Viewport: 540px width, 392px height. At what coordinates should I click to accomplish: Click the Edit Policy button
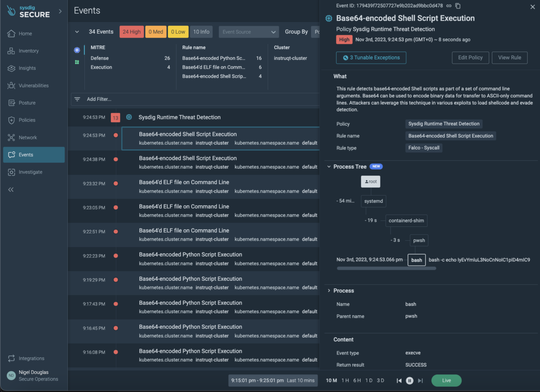click(470, 58)
